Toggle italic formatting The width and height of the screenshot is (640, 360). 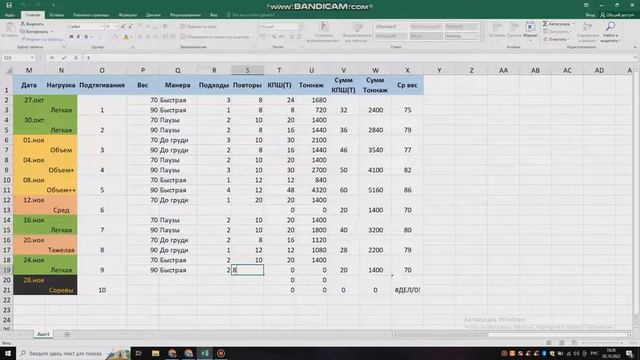click(78, 37)
